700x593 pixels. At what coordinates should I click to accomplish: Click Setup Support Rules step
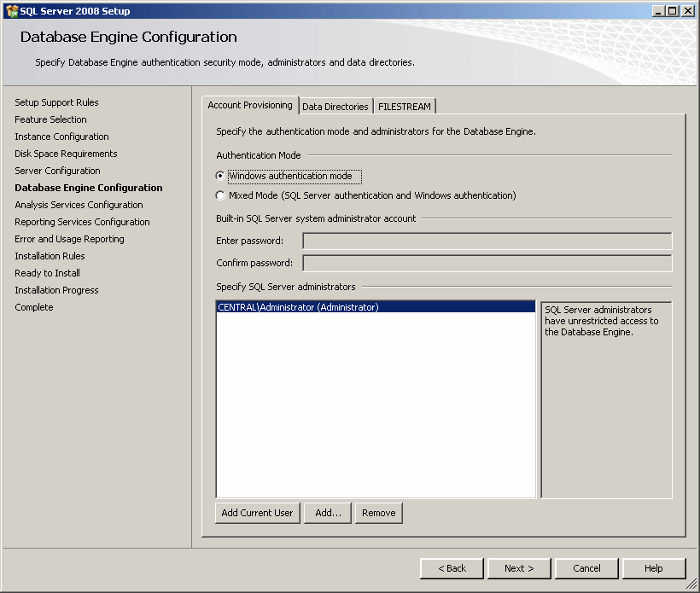click(x=56, y=102)
